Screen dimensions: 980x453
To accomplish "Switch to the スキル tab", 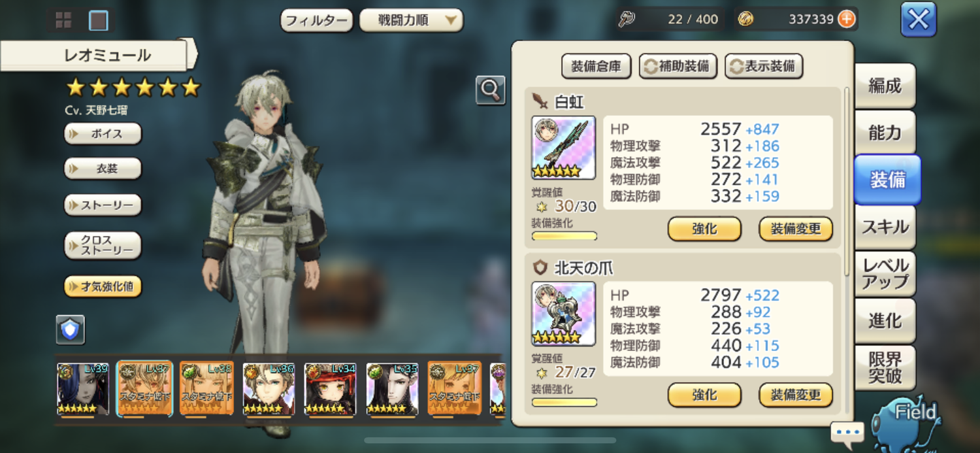I will pyautogui.click(x=885, y=227).
